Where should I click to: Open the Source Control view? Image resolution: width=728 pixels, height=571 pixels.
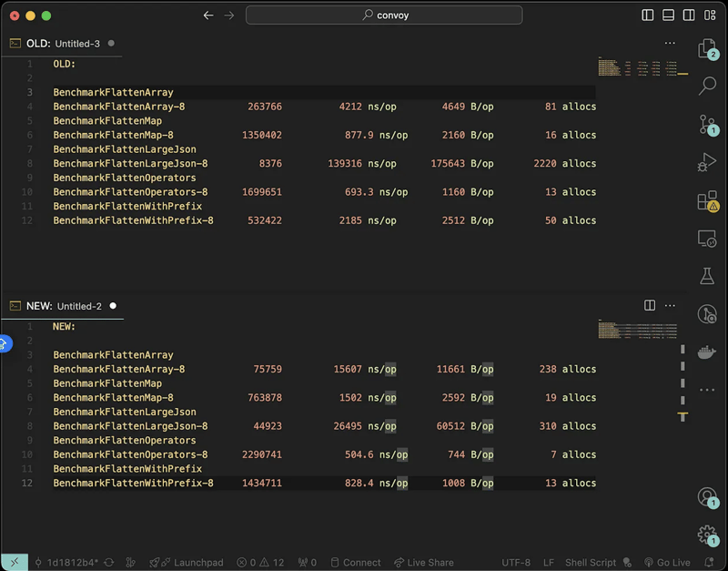click(x=706, y=125)
